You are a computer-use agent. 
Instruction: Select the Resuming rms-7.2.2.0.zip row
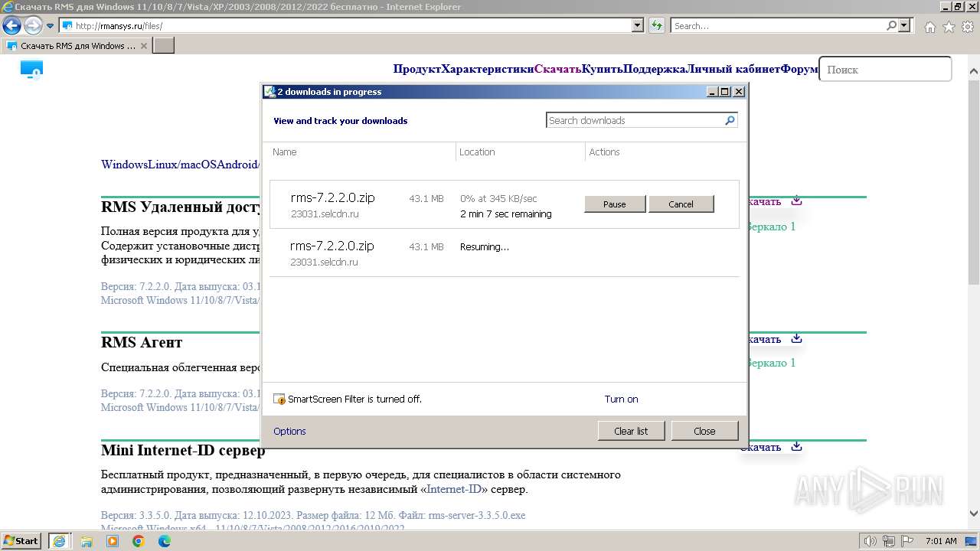pos(505,253)
